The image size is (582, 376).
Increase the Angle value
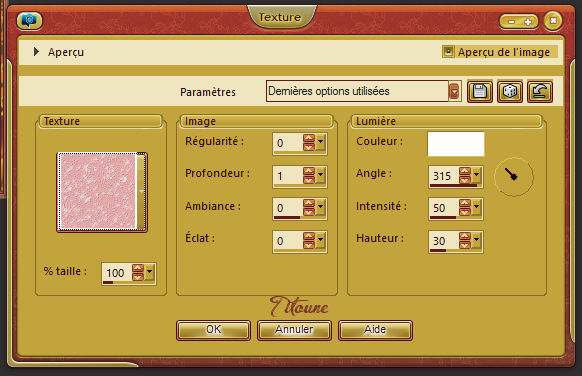465,171
